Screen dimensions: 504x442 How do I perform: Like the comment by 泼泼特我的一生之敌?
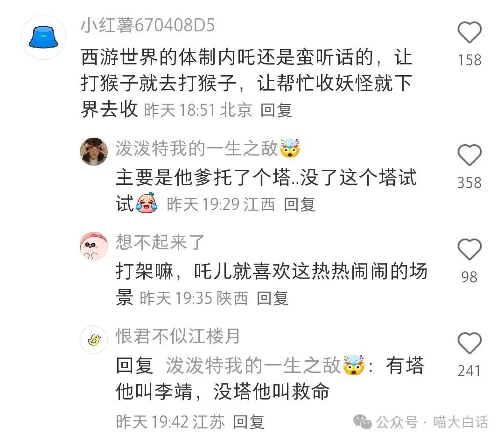(469, 155)
